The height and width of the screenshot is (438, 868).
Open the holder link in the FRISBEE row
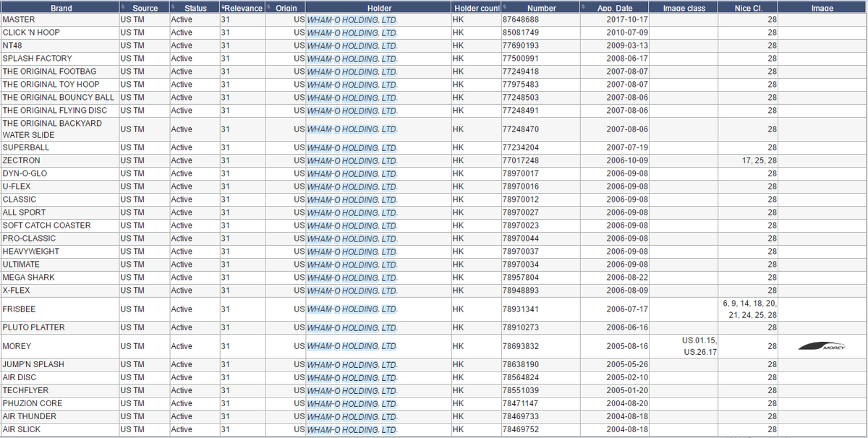(352, 309)
